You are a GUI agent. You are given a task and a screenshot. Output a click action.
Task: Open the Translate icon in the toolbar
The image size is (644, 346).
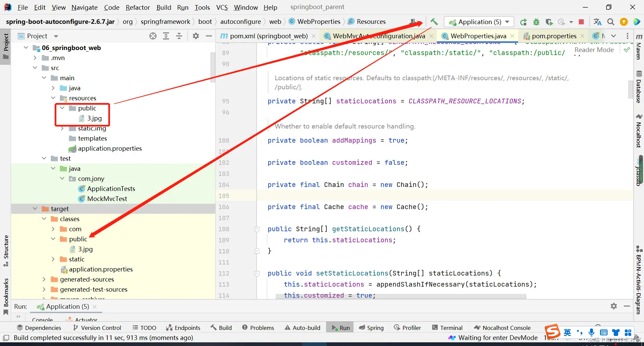click(597, 22)
